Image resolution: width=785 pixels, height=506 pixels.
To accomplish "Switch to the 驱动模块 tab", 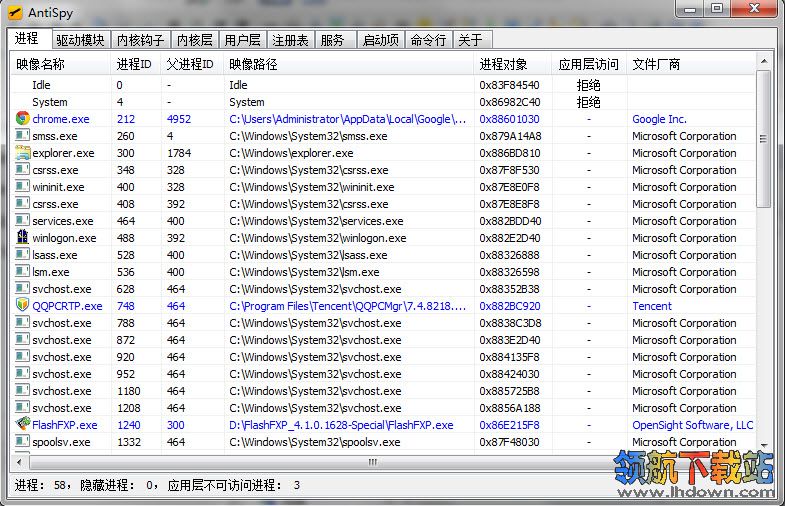I will click(x=80, y=40).
